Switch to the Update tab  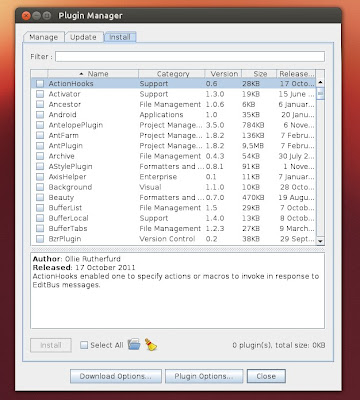pos(83,37)
